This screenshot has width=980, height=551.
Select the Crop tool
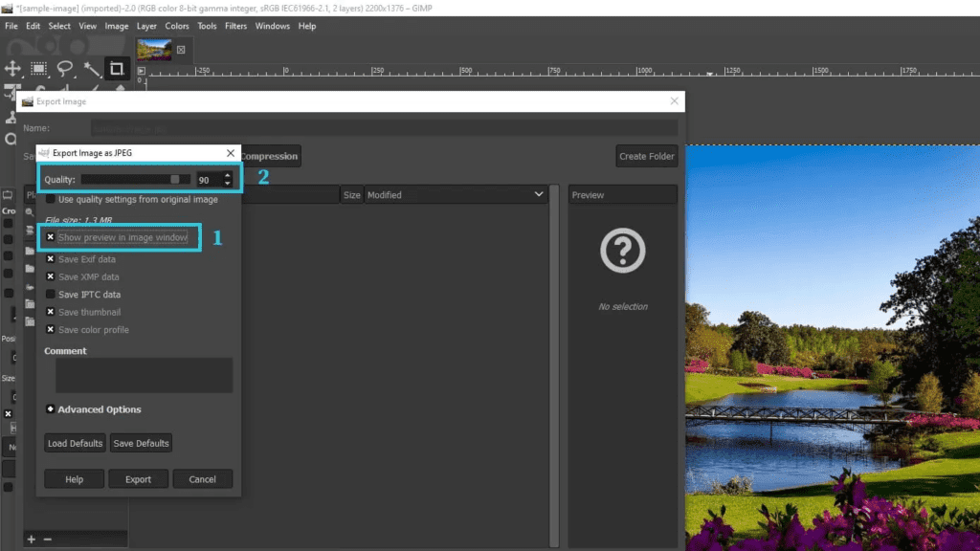117,69
